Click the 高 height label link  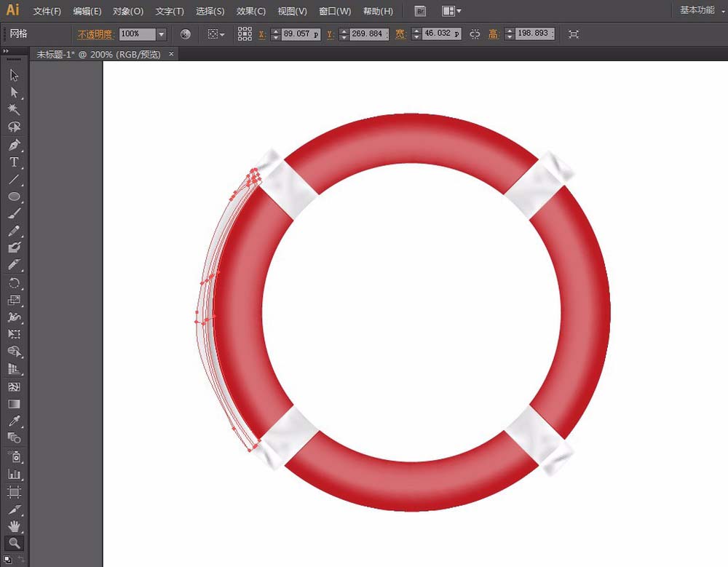tap(493, 34)
